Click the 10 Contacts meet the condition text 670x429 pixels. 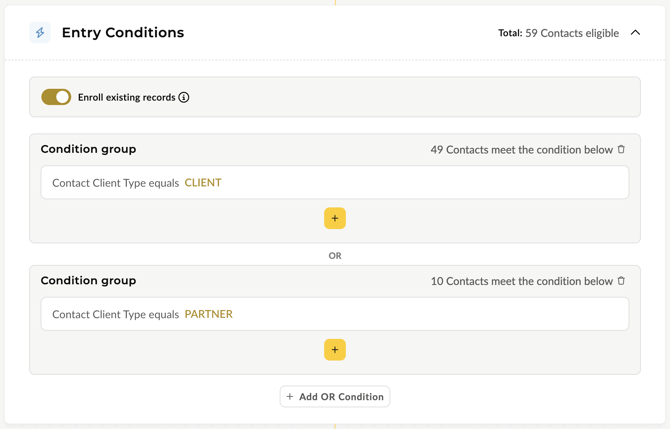tap(522, 281)
